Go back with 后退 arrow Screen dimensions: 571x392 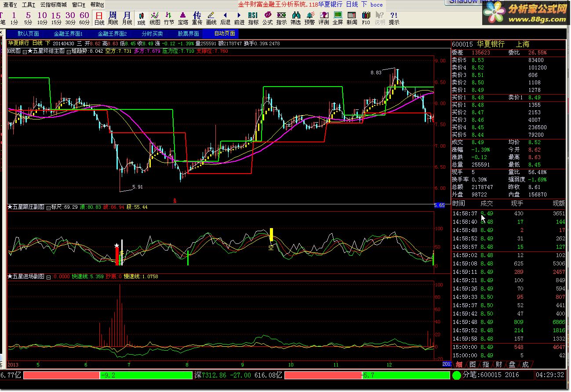click(x=225, y=18)
